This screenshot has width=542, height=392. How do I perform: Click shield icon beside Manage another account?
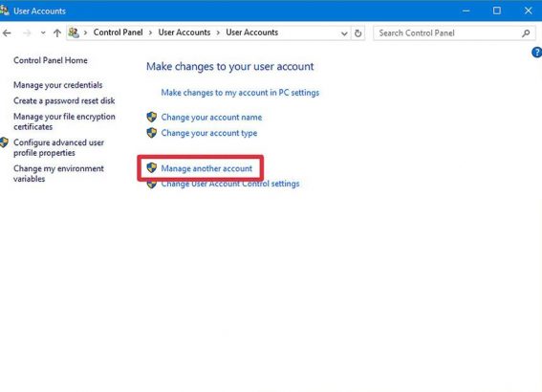[x=152, y=167]
